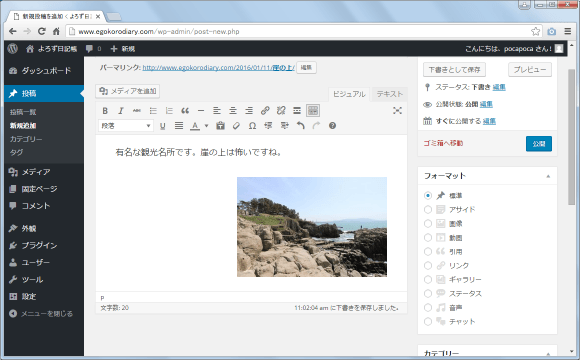The width and height of the screenshot is (580, 360).
Task: Remove link from selected text
Action: pos(281,111)
